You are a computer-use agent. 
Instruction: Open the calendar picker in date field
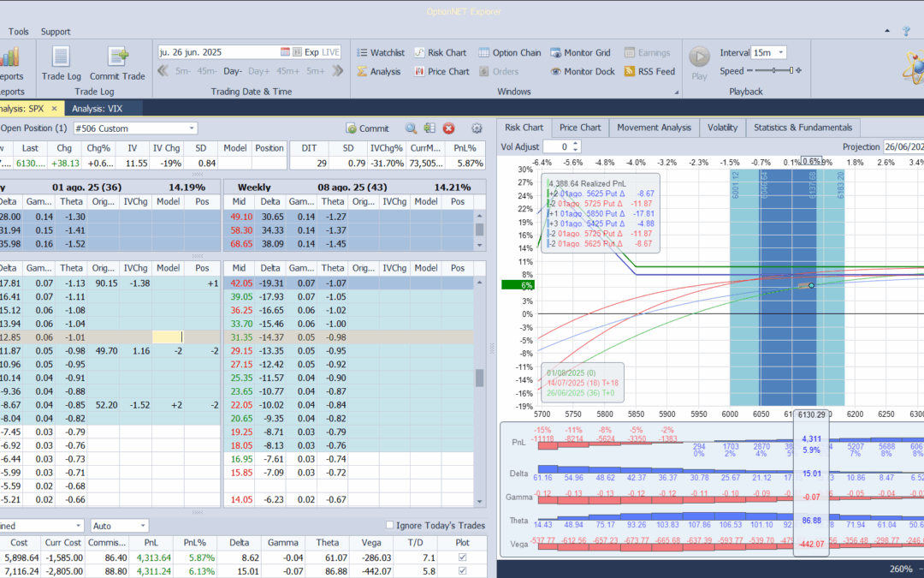pyautogui.click(x=285, y=52)
